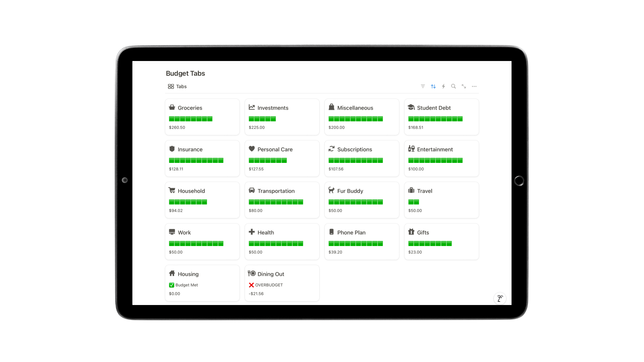Click the red OVERBUDGET X mark

coord(251,285)
